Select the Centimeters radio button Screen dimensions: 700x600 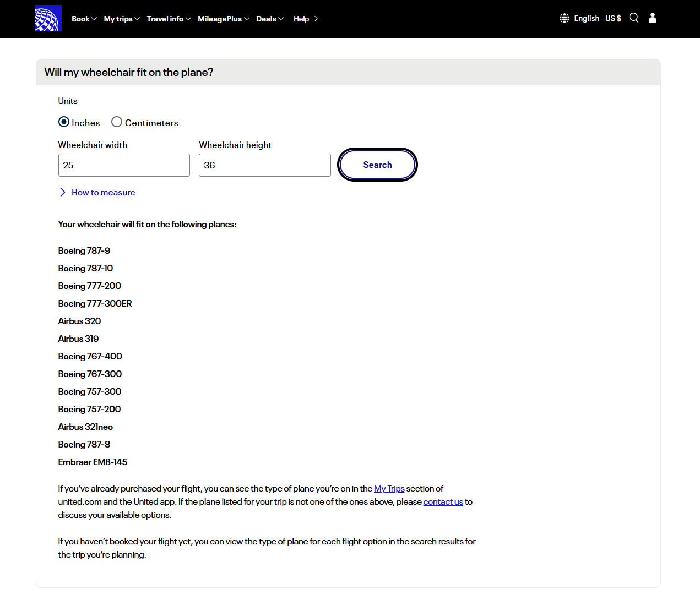(x=117, y=122)
